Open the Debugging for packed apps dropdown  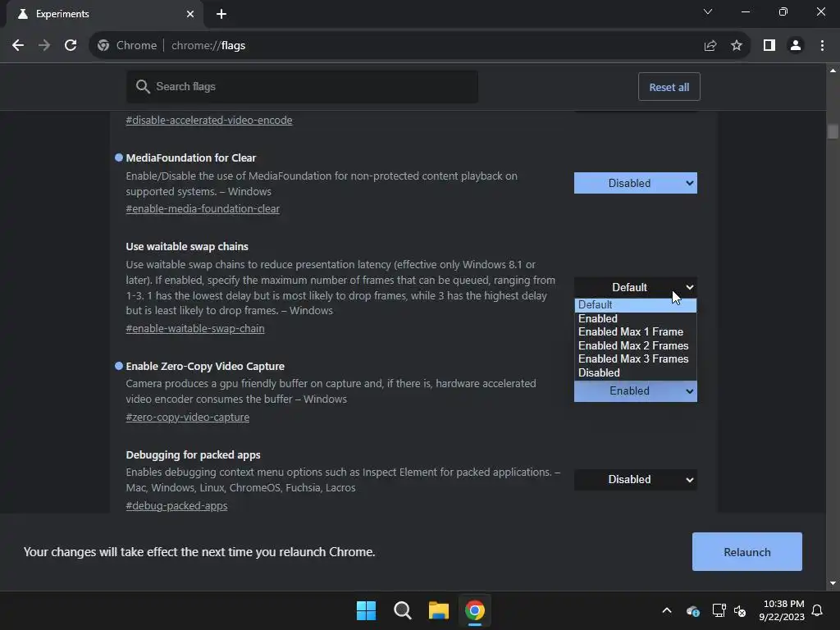636,479
